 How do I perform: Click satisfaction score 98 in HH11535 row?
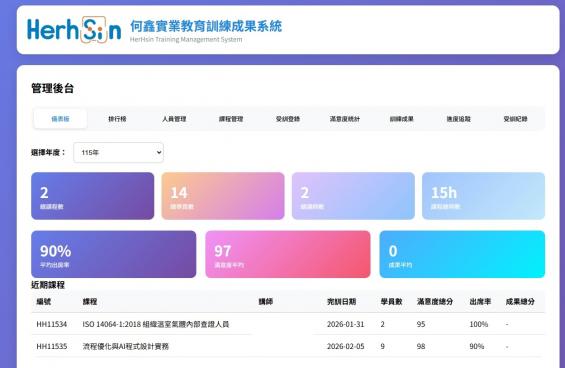click(421, 346)
